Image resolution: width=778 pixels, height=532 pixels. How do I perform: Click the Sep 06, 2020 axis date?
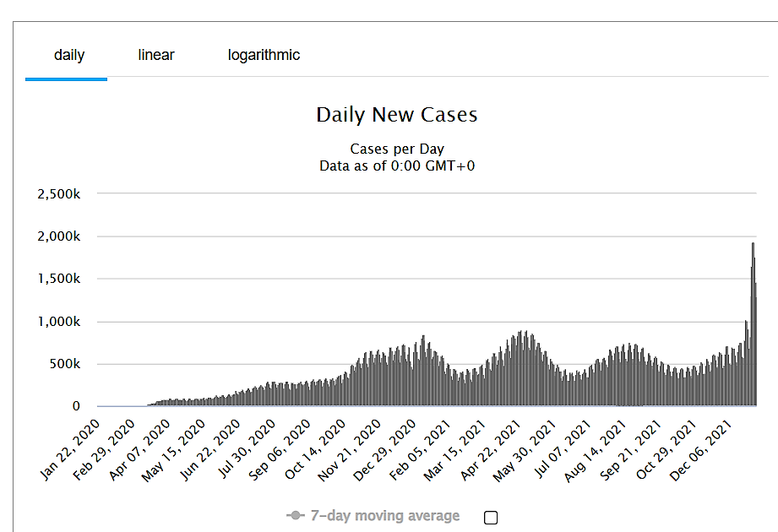click(280, 450)
